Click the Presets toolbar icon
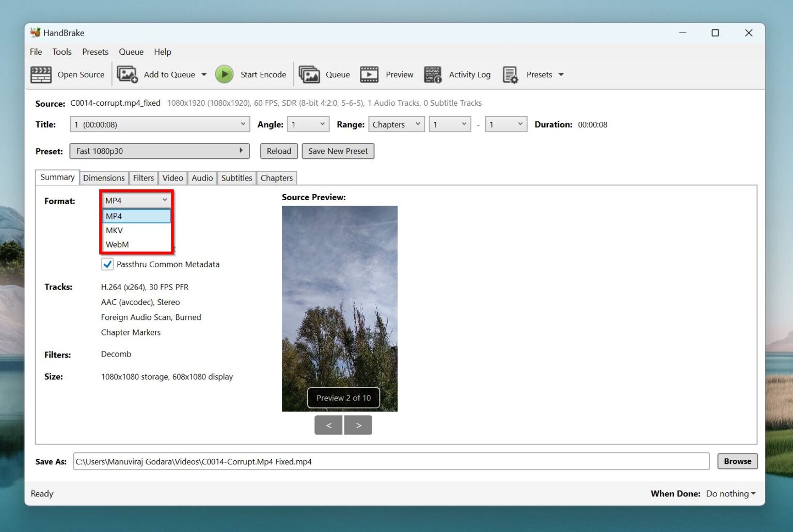The image size is (793, 532). click(x=510, y=74)
